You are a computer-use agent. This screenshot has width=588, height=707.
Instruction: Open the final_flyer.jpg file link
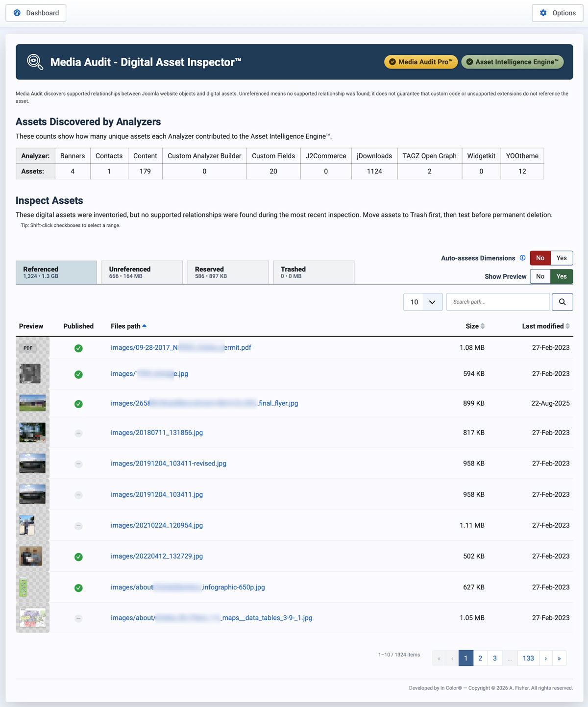pyautogui.click(x=204, y=403)
